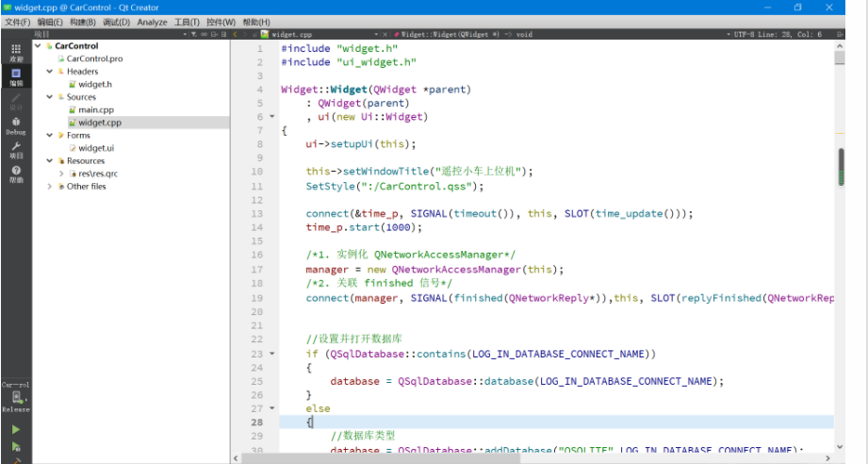Collapse the Forms folder

49,135
